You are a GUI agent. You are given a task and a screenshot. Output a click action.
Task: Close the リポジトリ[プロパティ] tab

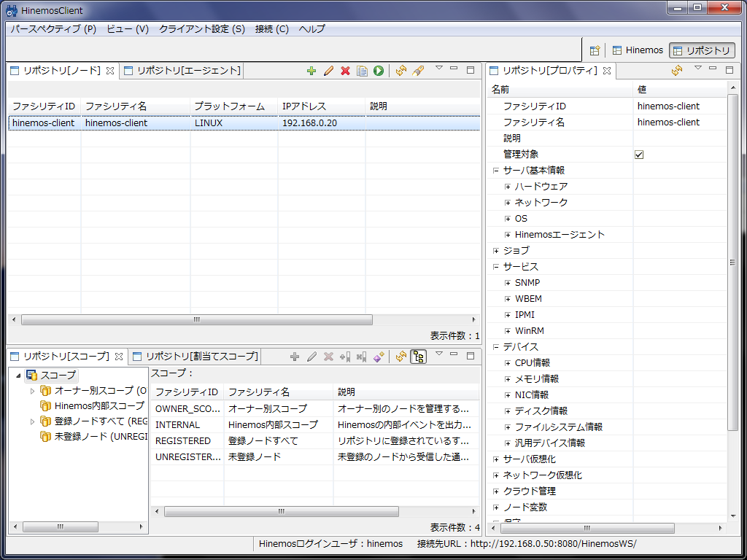point(606,71)
